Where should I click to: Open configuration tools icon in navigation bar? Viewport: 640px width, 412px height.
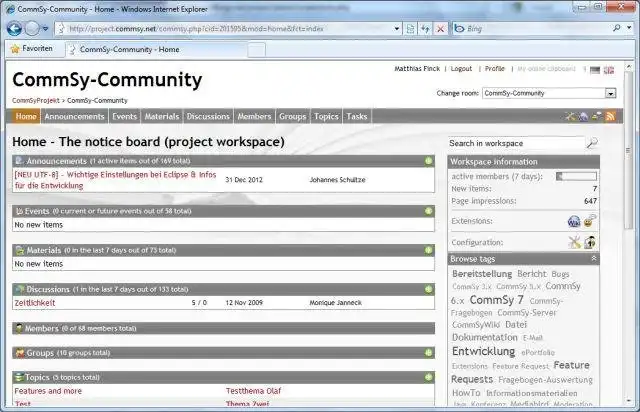570,116
